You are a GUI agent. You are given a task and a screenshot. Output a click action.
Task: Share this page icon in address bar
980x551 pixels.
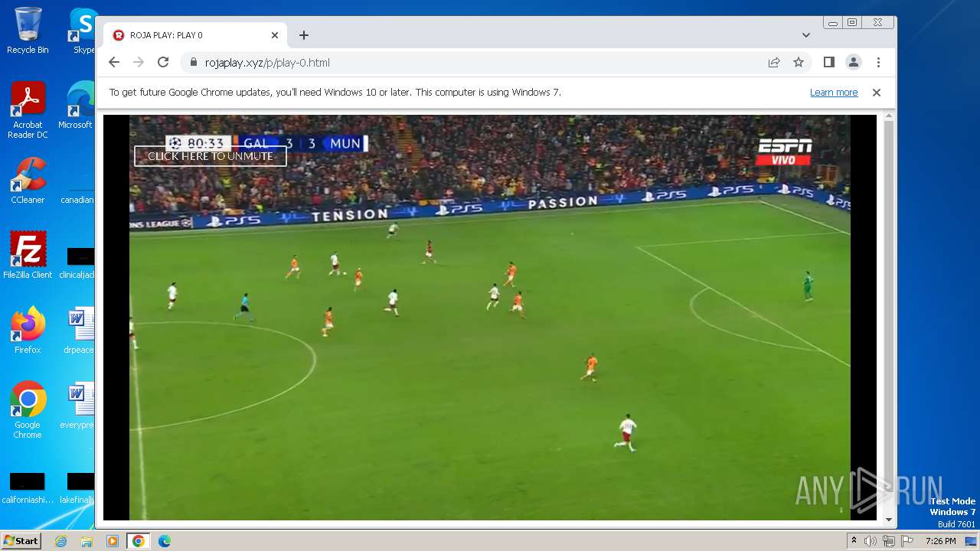click(x=774, y=62)
